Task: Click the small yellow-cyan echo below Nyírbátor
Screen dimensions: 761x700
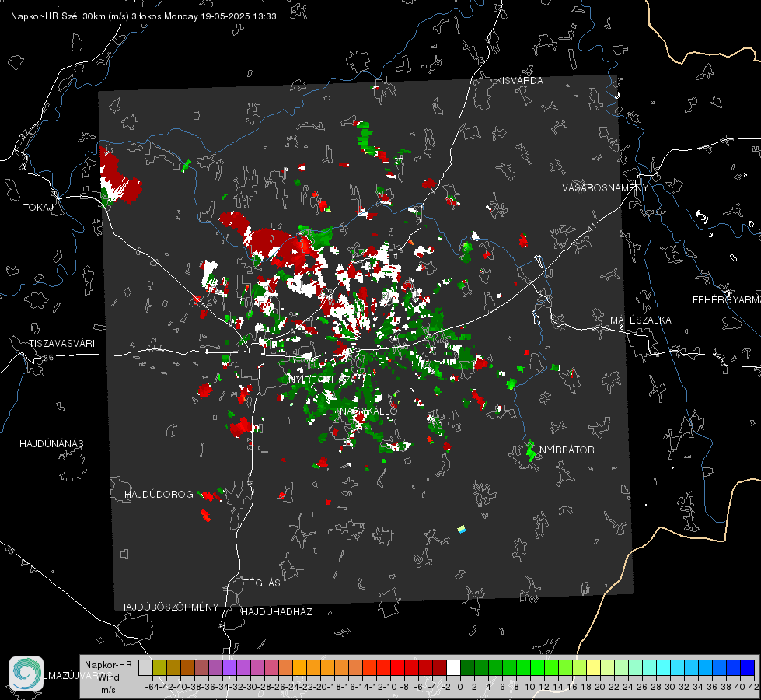Action: click(462, 529)
